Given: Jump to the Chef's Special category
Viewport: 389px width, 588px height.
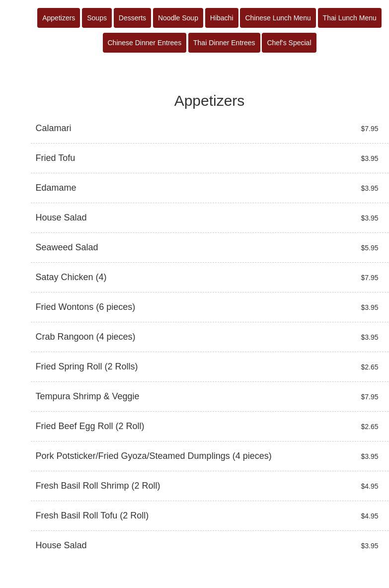Looking at the screenshot, I should 289,43.
